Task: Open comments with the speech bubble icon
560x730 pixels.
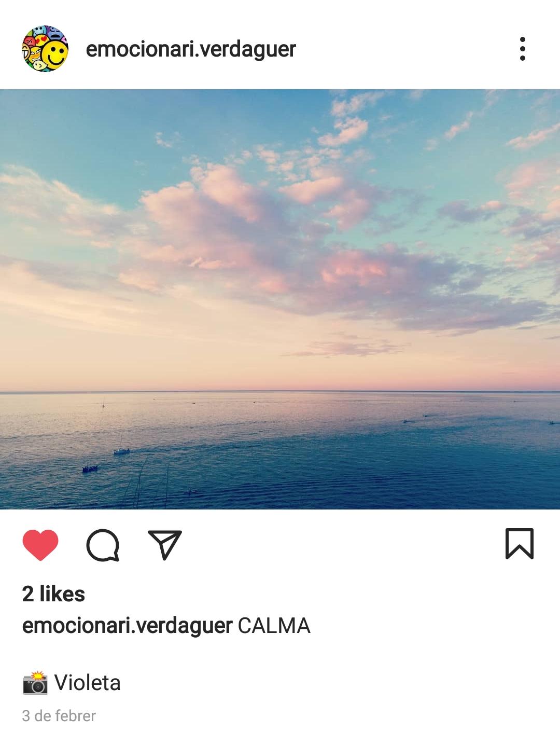Action: [x=103, y=545]
